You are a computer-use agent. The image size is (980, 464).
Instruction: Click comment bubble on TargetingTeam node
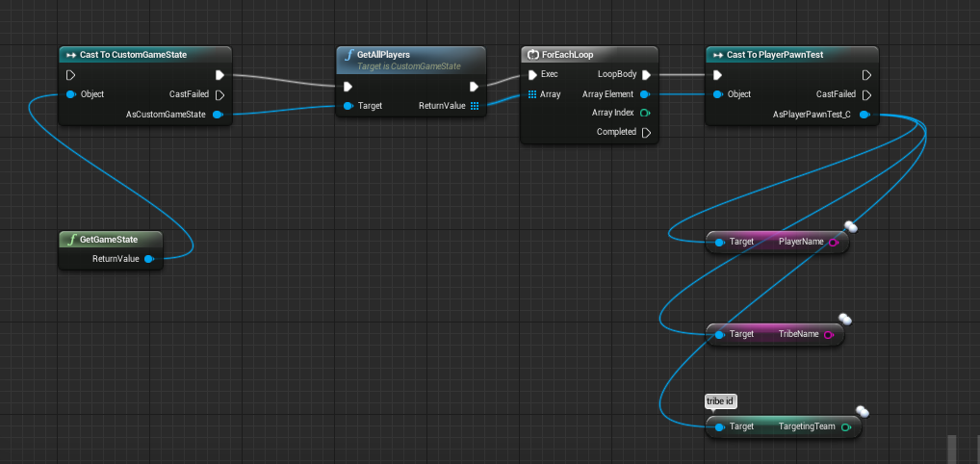(863, 411)
